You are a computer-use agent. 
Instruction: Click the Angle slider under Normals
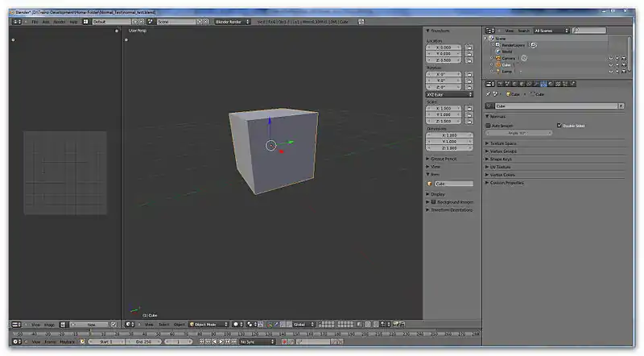pyautogui.click(x=519, y=133)
